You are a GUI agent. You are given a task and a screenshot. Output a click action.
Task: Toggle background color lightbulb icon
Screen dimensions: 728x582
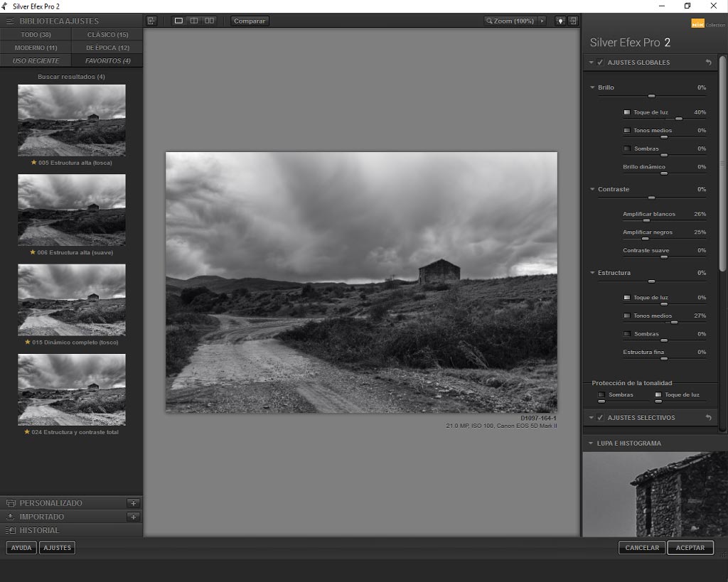[x=560, y=21]
